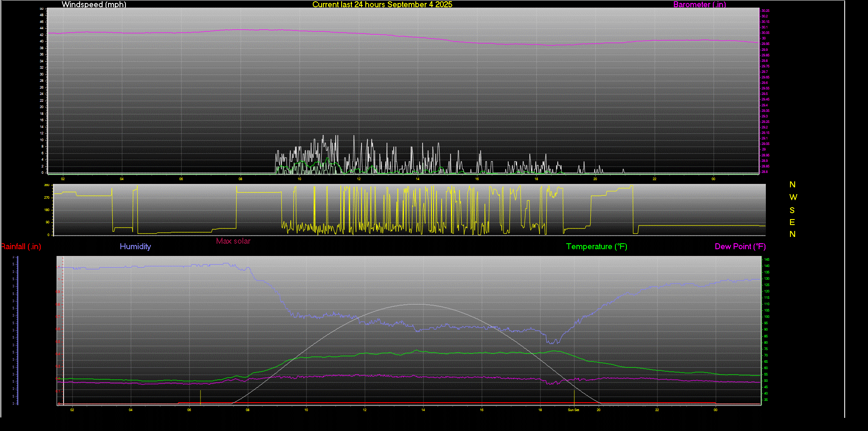The image size is (868, 431).
Task: Click the "Temperature (°F)" legend label
Action: (x=596, y=247)
